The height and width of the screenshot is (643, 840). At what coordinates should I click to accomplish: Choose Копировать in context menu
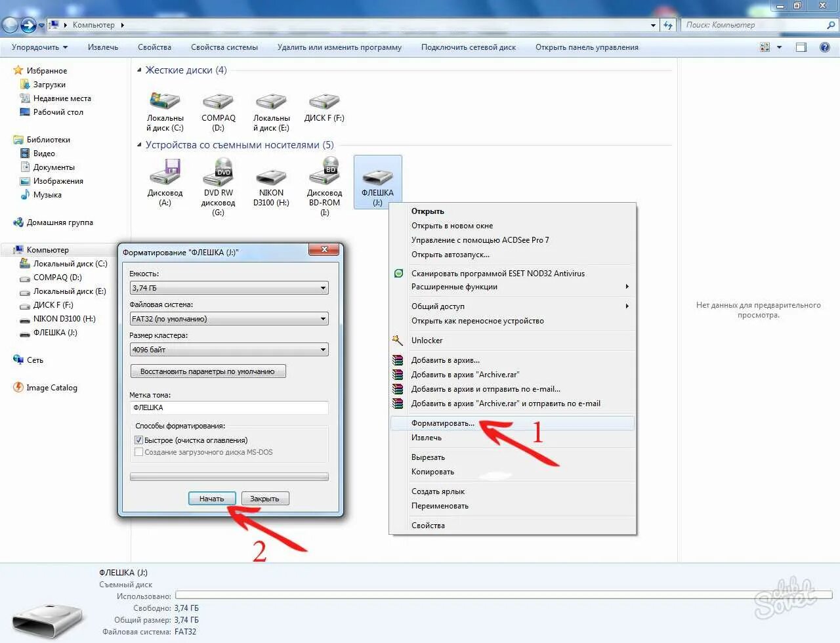click(513, 472)
